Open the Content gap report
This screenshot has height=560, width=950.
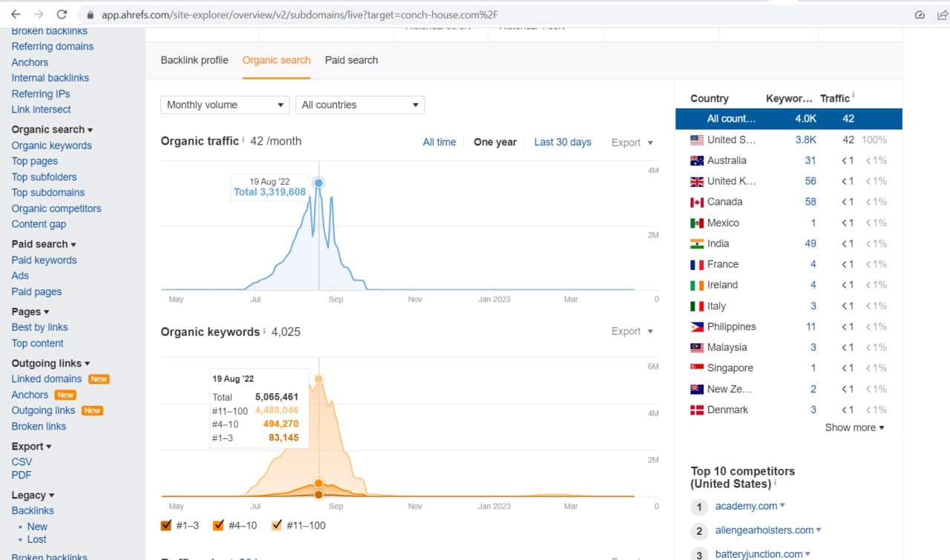click(x=39, y=224)
